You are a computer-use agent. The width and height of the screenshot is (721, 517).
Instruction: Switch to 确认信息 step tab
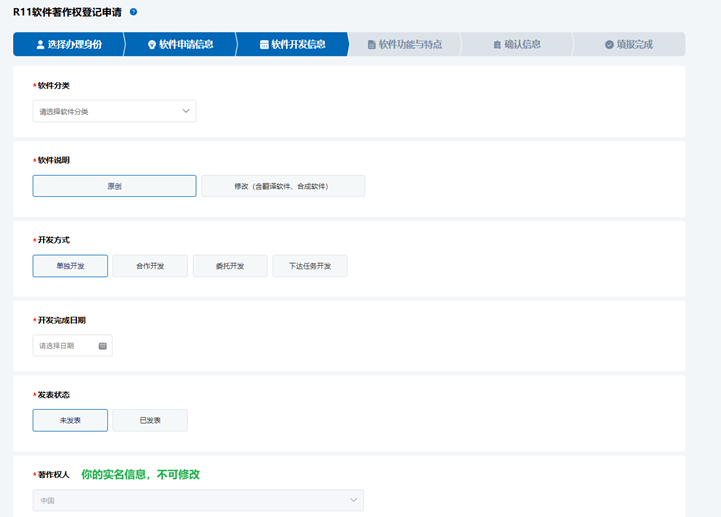pyautogui.click(x=517, y=44)
